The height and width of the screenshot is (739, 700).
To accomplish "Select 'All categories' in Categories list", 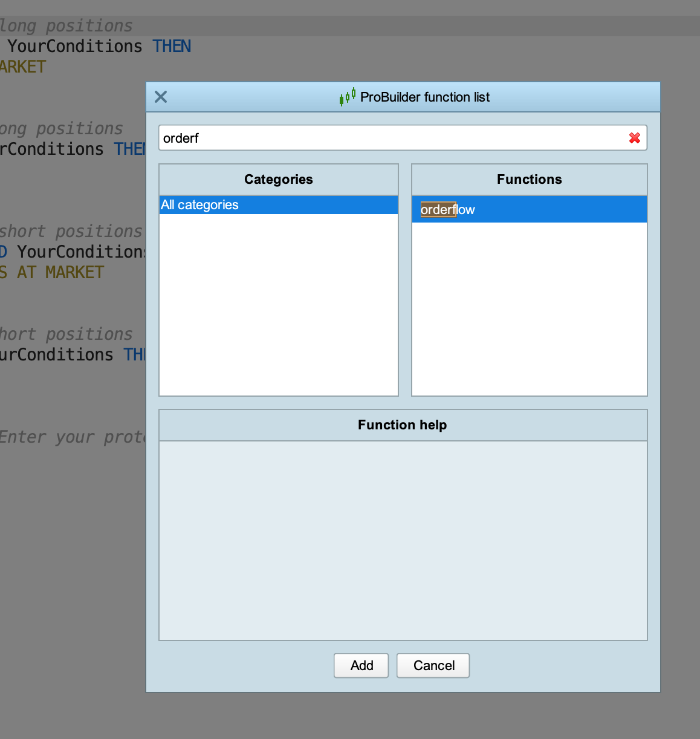I will coord(279,205).
